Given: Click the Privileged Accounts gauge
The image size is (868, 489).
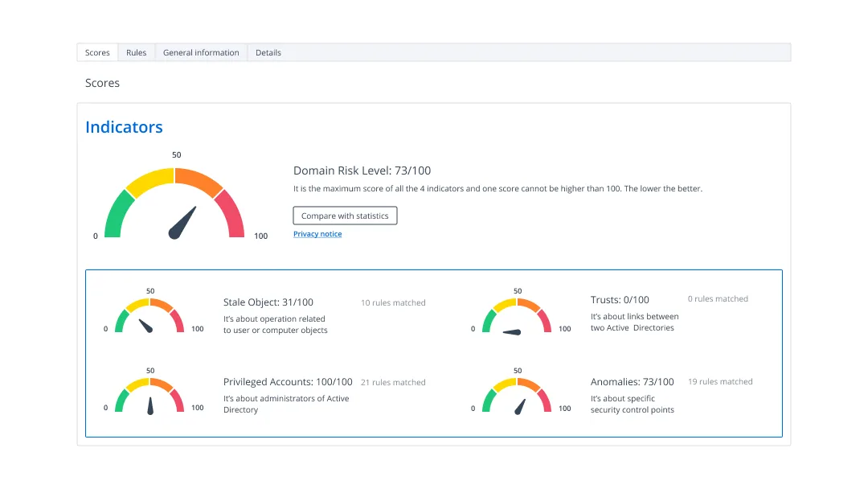Looking at the screenshot, I should pyautogui.click(x=149, y=396).
